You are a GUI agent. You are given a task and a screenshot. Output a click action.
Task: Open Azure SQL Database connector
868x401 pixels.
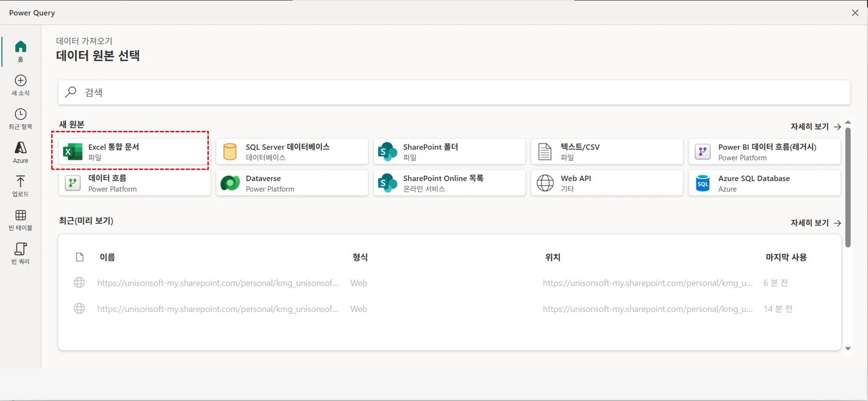(x=764, y=183)
